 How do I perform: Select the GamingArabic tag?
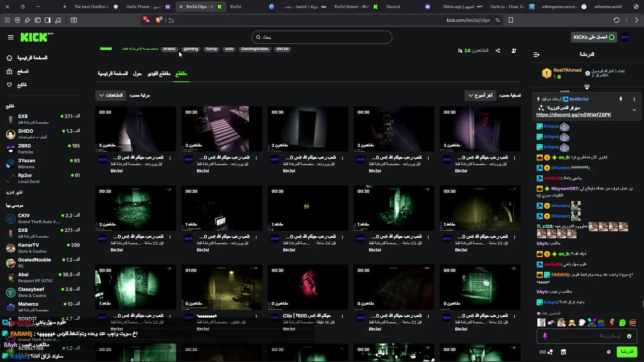255,49
